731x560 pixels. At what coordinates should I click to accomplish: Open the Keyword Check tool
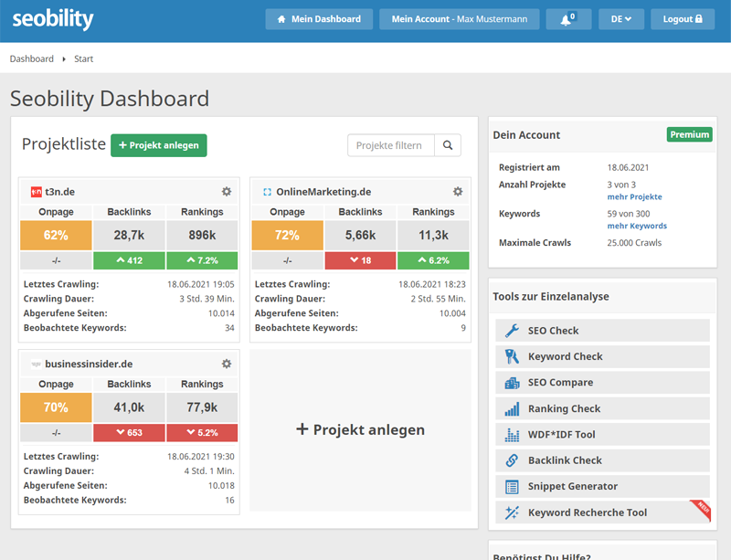point(602,356)
